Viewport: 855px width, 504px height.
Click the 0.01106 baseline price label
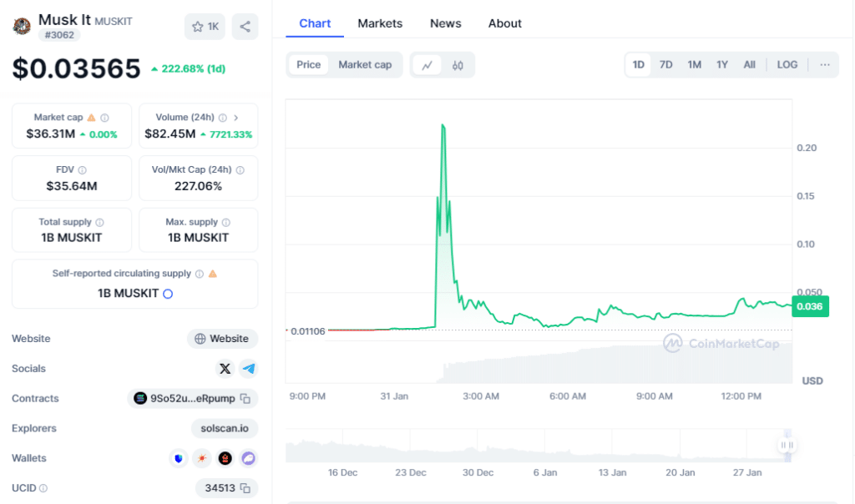(307, 331)
